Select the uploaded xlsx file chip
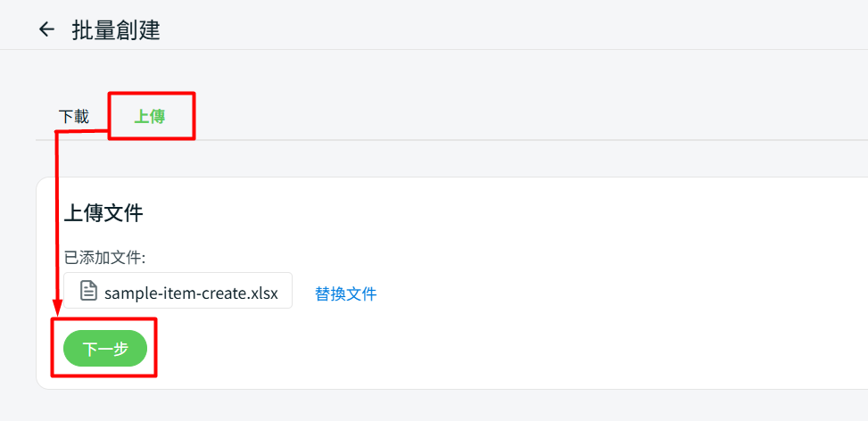 tap(178, 291)
